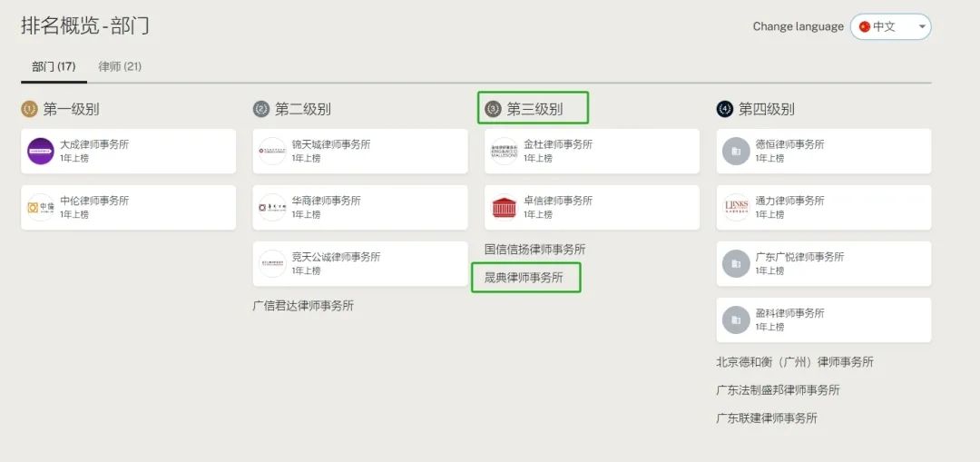Open the Change language dropdown
Image resolution: width=980 pixels, height=462 pixels.
tap(889, 27)
